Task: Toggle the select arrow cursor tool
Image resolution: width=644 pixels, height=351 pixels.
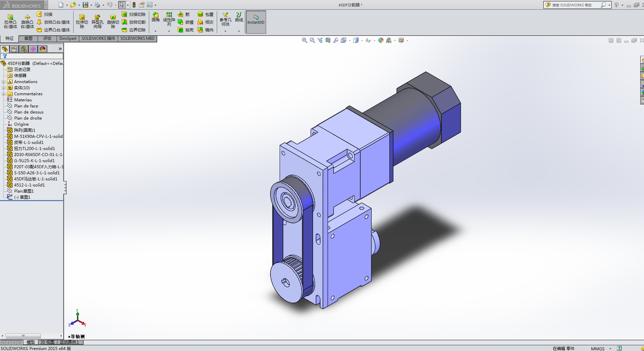Action: [x=122, y=5]
